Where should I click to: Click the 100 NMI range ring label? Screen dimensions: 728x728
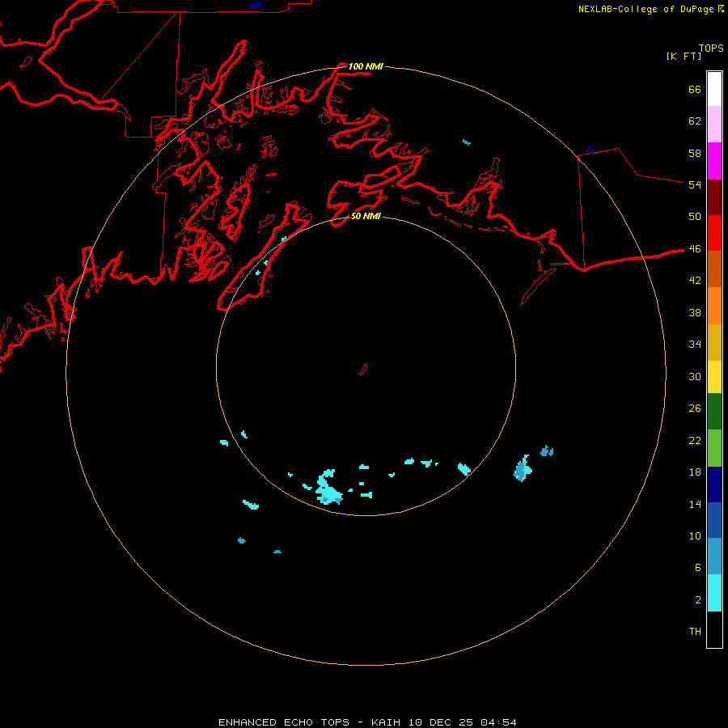coord(366,66)
